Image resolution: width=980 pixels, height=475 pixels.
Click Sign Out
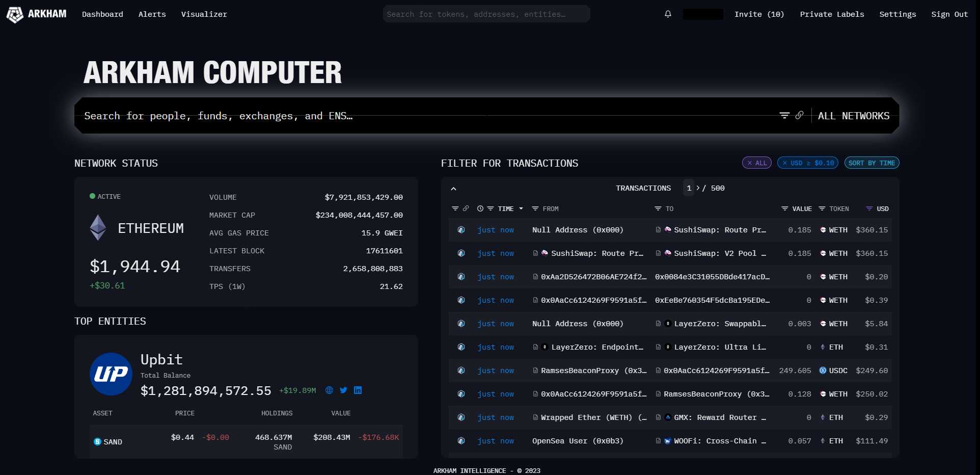tap(949, 14)
